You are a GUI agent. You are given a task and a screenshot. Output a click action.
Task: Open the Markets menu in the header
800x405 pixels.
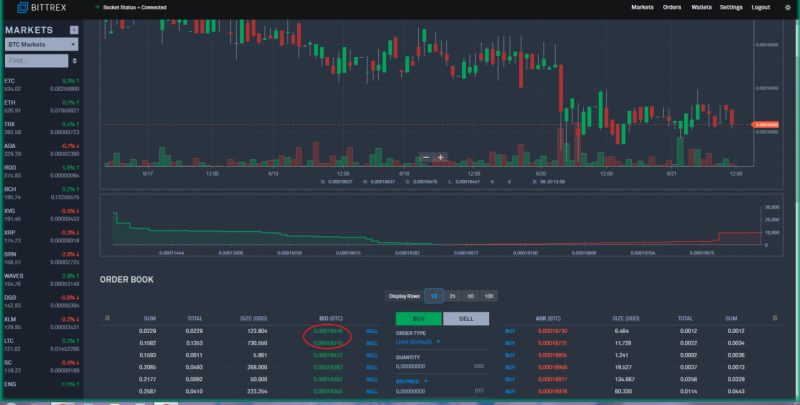tap(642, 7)
